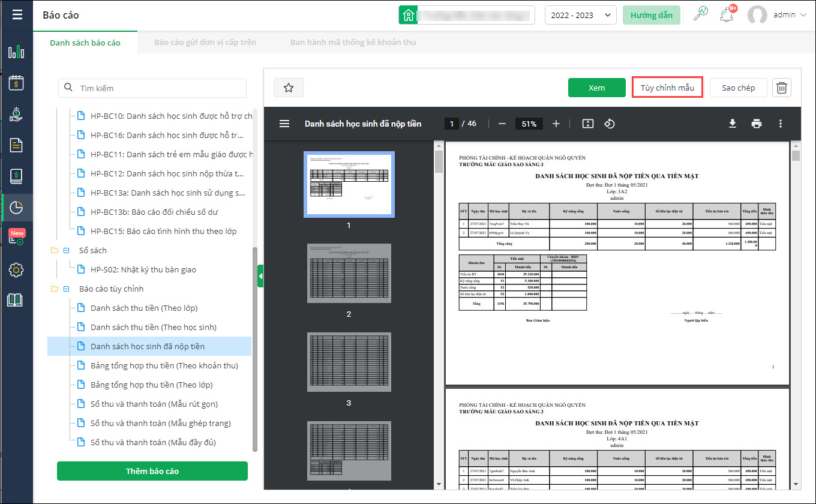
Task: Open the 2022 - 2023 year dropdown
Action: click(580, 15)
